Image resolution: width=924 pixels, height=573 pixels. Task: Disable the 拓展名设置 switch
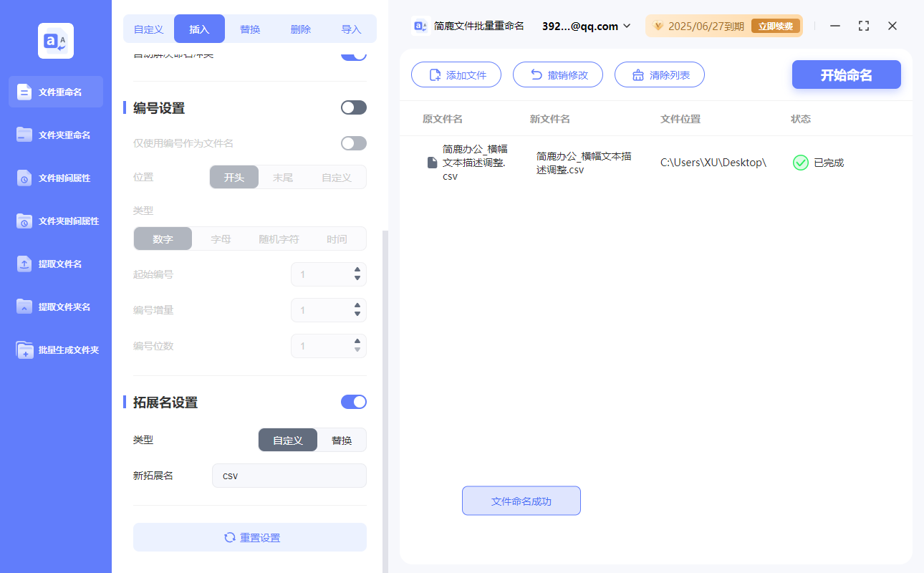(353, 402)
